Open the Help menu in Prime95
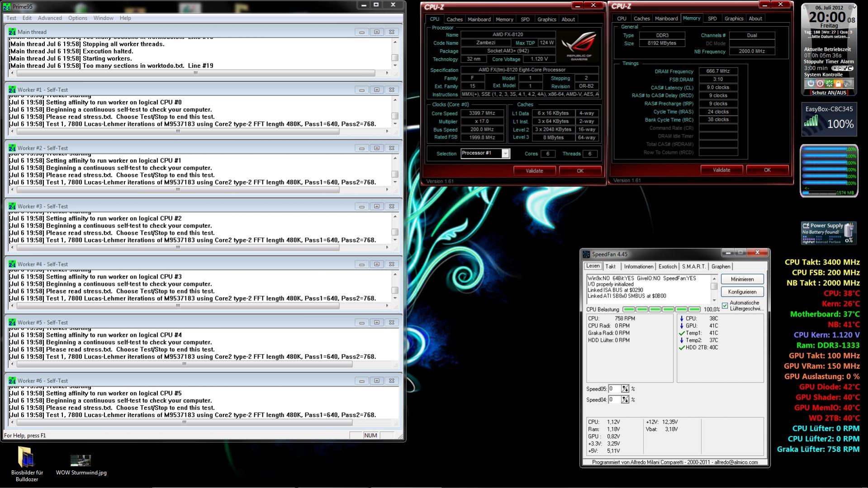Viewport: 868px width, 488px height. coord(125,18)
